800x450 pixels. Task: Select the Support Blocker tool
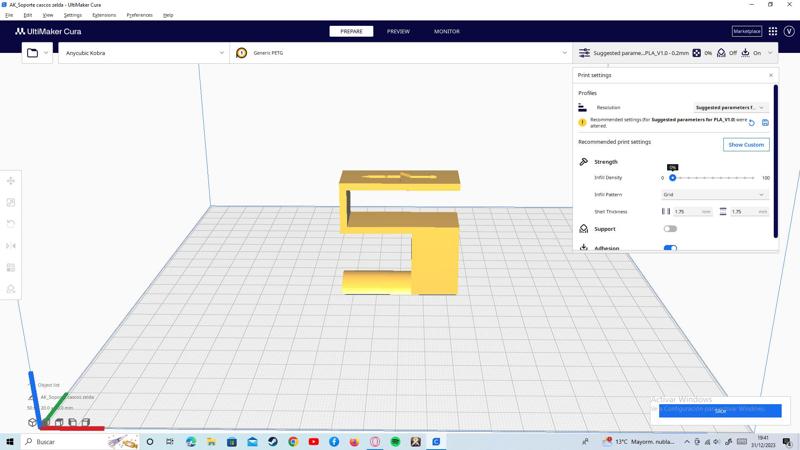pos(10,289)
